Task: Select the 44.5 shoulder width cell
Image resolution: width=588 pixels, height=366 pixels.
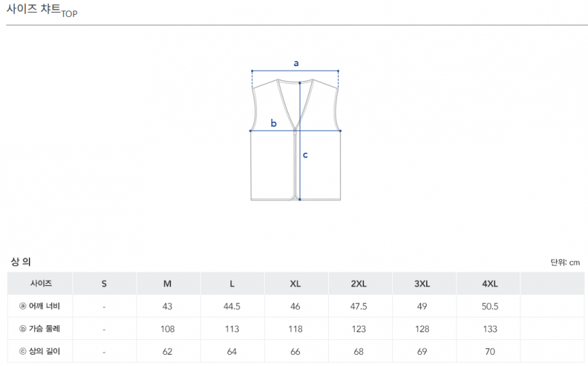Action: pos(232,306)
